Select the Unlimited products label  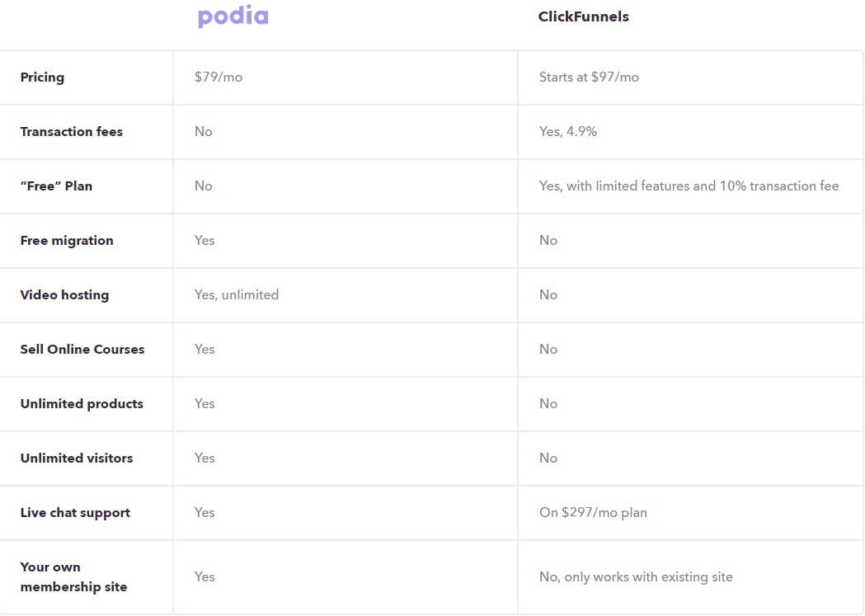(x=82, y=404)
